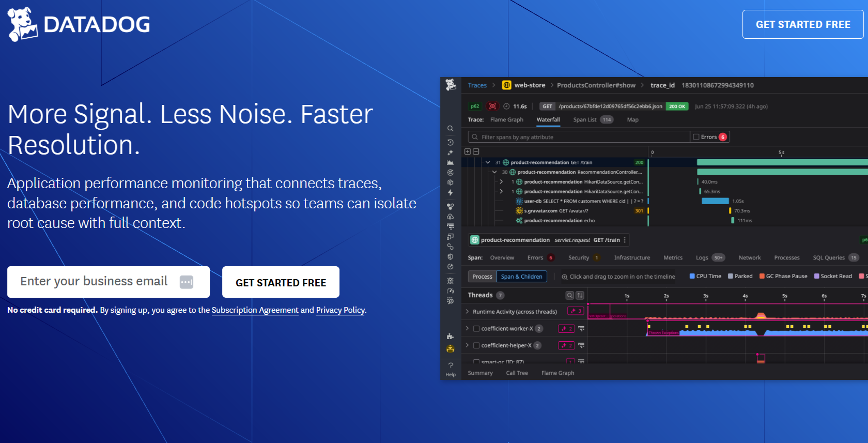Click the blue user-db span bar 1.05s
The image size is (868, 443).
point(715,201)
